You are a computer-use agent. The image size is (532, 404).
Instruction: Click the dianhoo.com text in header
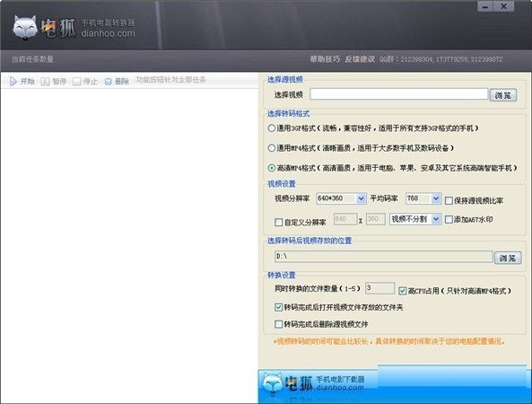(x=108, y=33)
